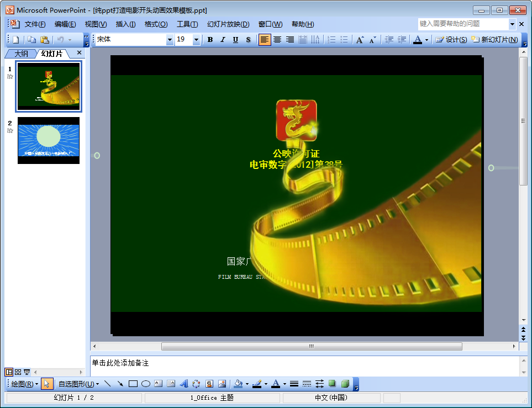Switch to Normal view icon
Screen dimensions: 532x408
pos(9,372)
